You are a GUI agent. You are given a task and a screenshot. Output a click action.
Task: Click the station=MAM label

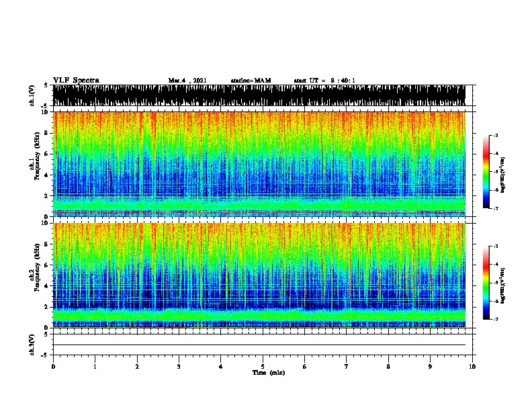click(251, 81)
